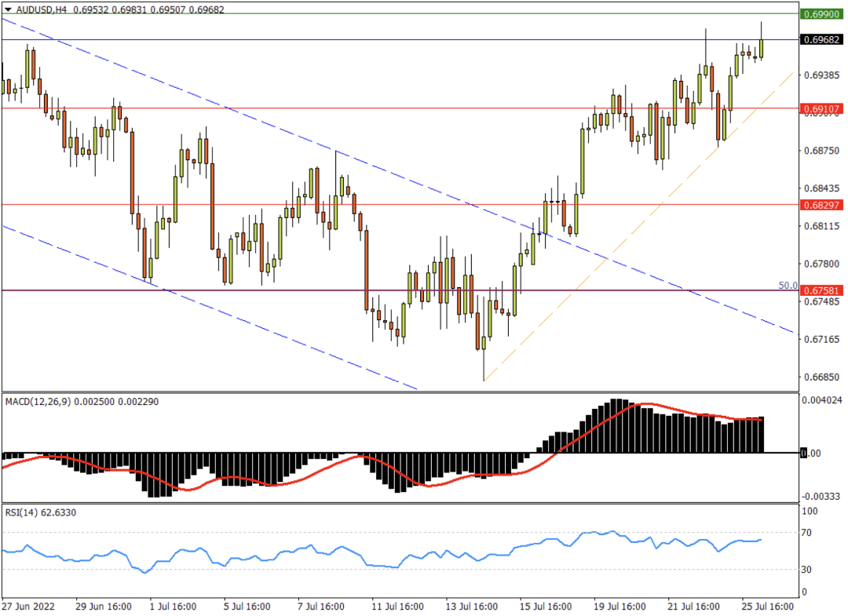Image resolution: width=848 pixels, height=616 pixels.
Task: Select the 15 Jul 16:00 time label
Action: tap(546, 606)
